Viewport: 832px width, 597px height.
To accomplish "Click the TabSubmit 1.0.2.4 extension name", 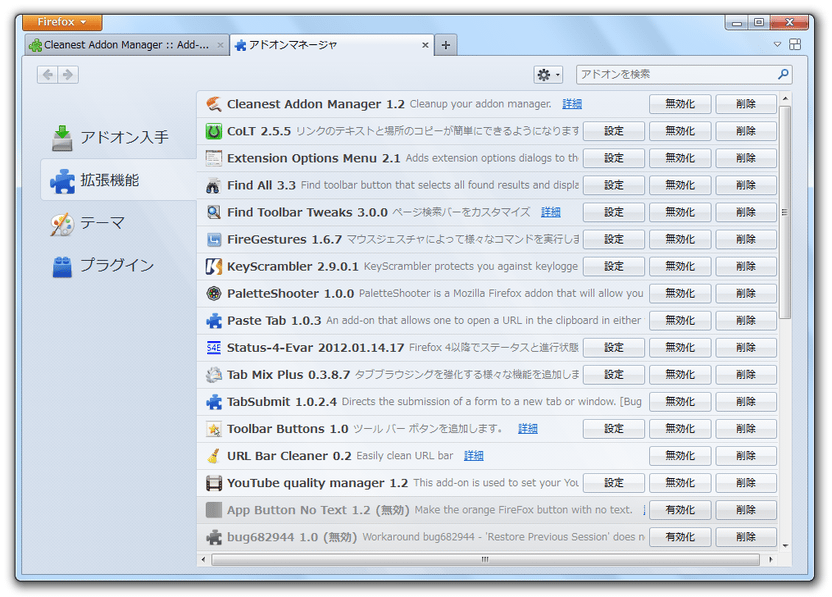I will pos(282,402).
